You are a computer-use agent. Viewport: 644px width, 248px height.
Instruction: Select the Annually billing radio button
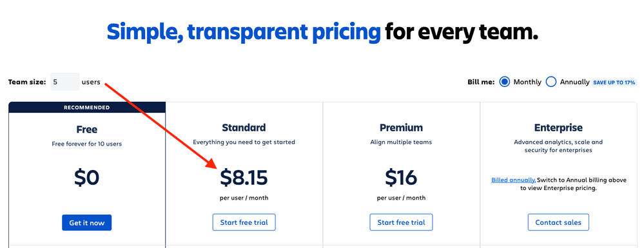click(551, 82)
